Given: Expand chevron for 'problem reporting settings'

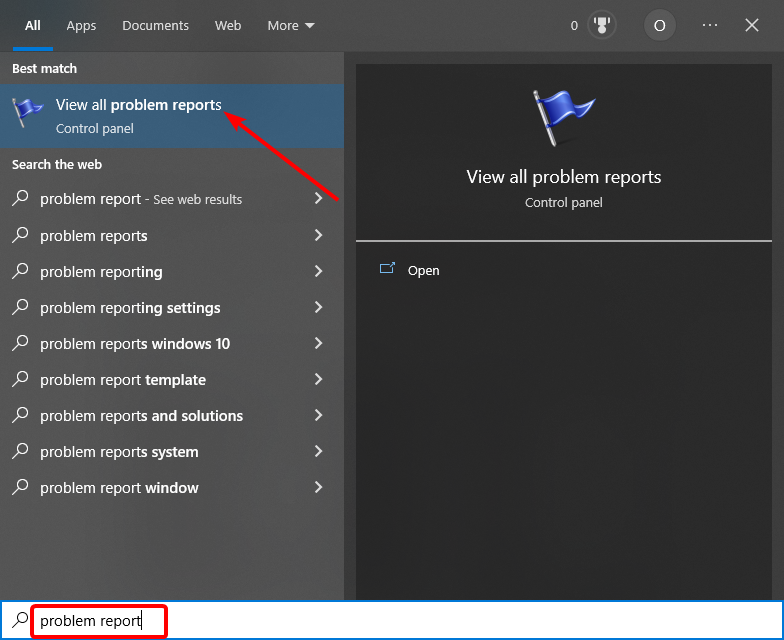Looking at the screenshot, I should click(318, 307).
